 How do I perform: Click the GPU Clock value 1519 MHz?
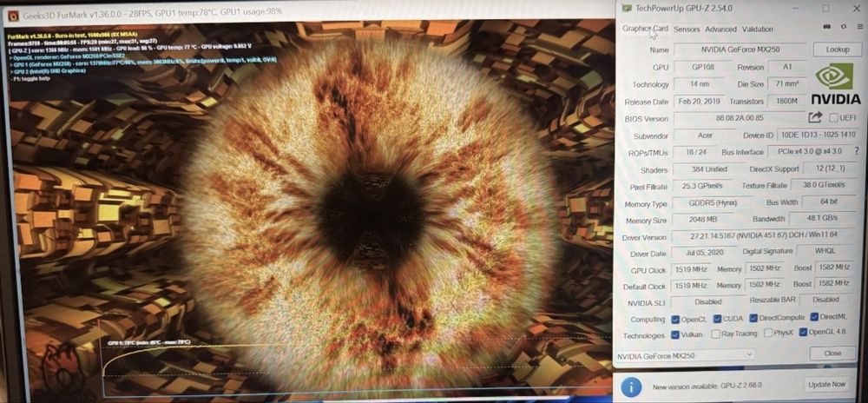pyautogui.click(x=691, y=269)
